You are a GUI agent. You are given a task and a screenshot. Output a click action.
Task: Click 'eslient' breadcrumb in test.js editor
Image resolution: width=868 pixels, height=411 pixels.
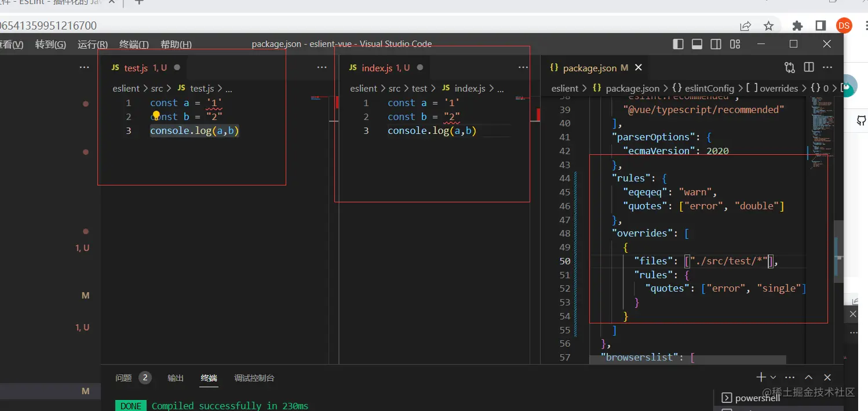[x=126, y=89]
